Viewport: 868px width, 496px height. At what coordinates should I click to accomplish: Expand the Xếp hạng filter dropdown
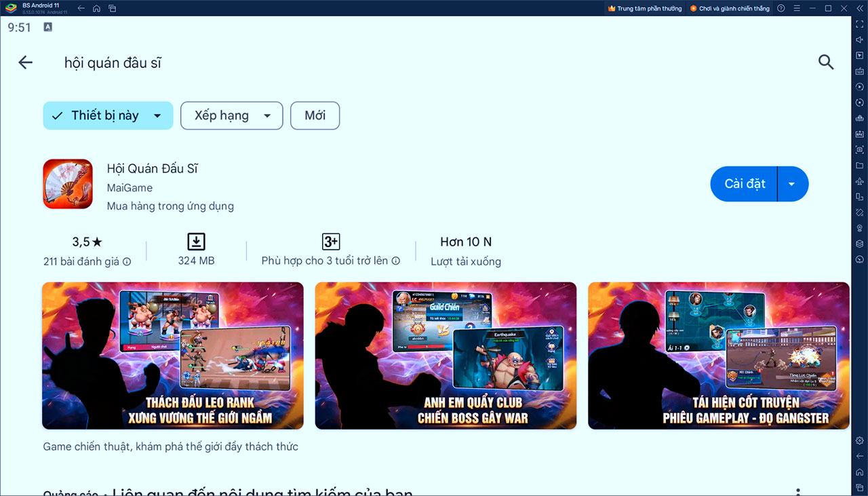[231, 115]
